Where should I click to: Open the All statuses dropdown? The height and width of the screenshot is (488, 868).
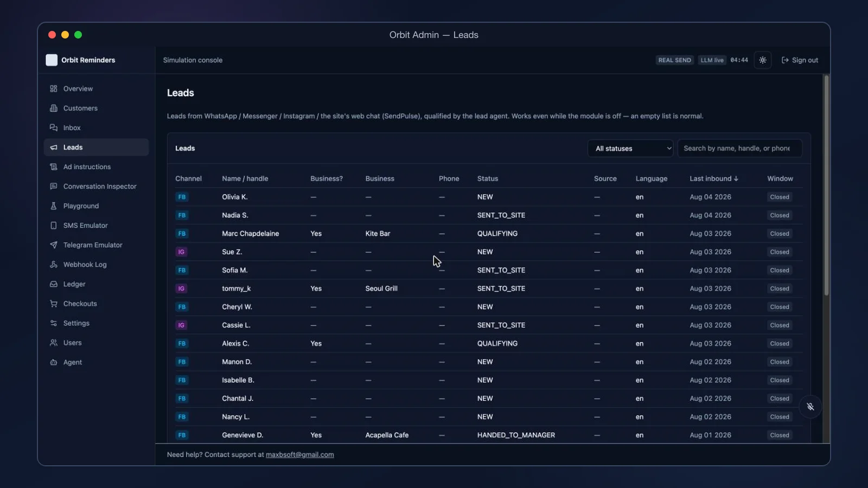(630, 148)
